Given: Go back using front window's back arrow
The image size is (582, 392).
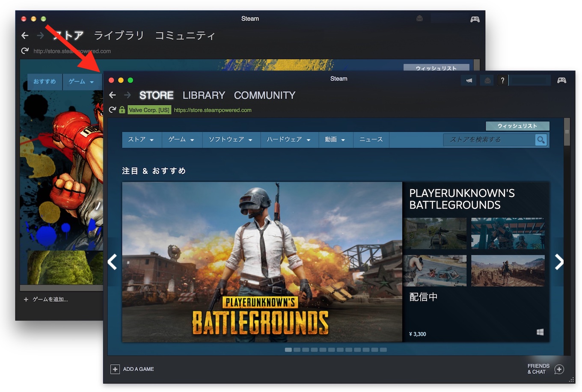Looking at the screenshot, I should click(x=113, y=95).
